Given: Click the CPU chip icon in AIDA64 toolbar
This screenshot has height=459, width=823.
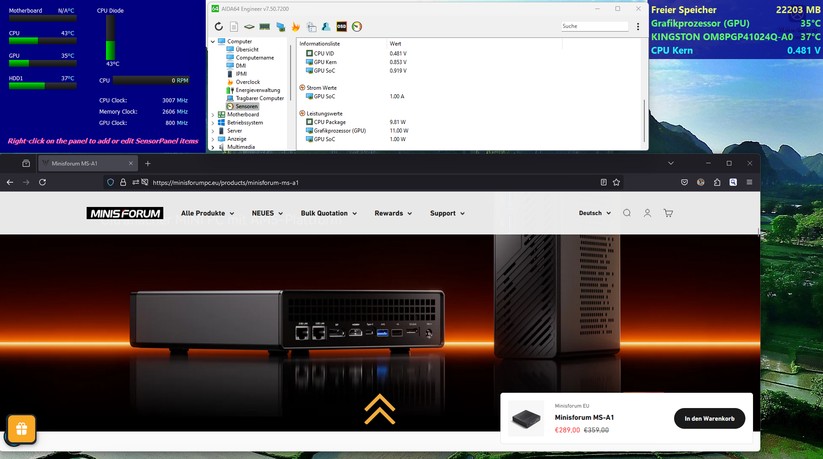Looking at the screenshot, I should pos(249,26).
